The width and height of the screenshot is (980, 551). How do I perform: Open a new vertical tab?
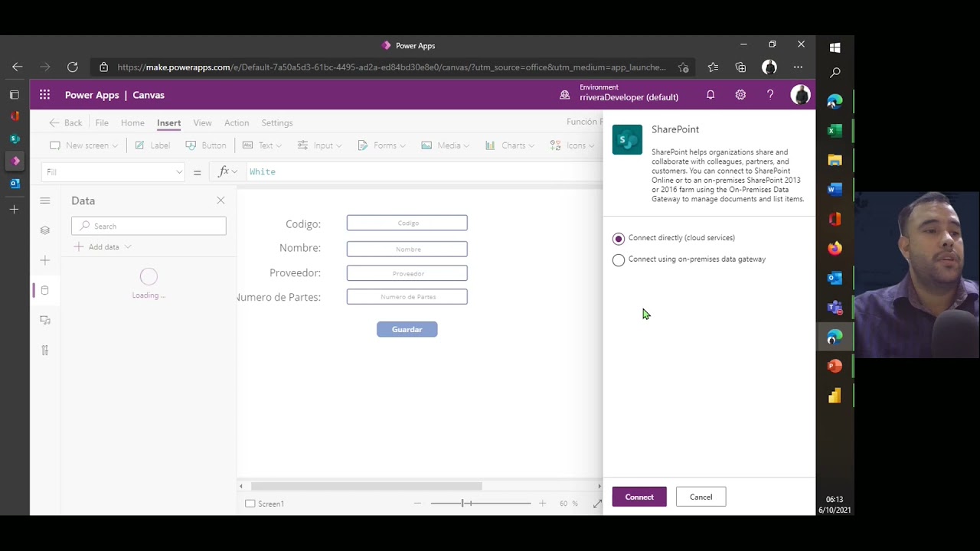15,209
